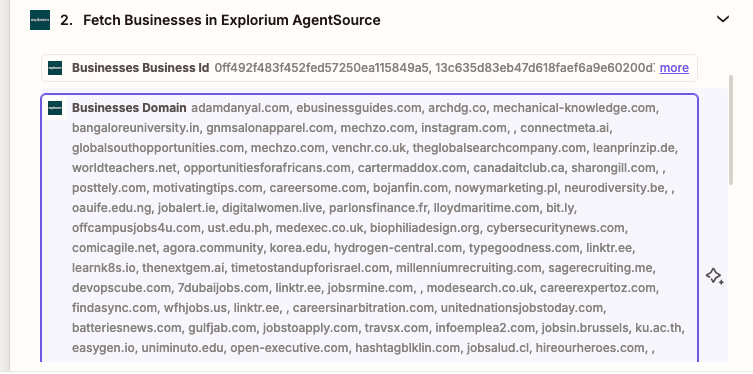This screenshot has height=374, width=753.
Task: Click the step number "2." in the header
Action: point(66,20)
